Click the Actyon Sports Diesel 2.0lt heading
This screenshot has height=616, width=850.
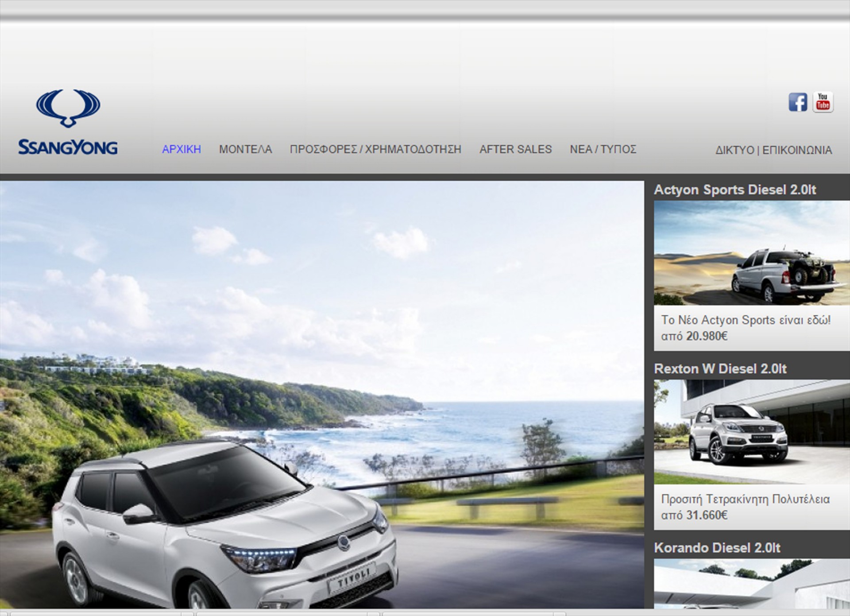735,190
